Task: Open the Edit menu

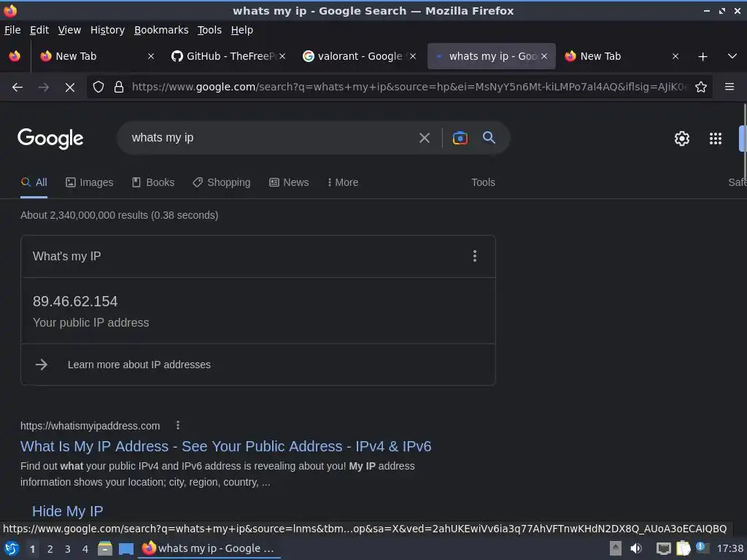Action: pos(39,30)
